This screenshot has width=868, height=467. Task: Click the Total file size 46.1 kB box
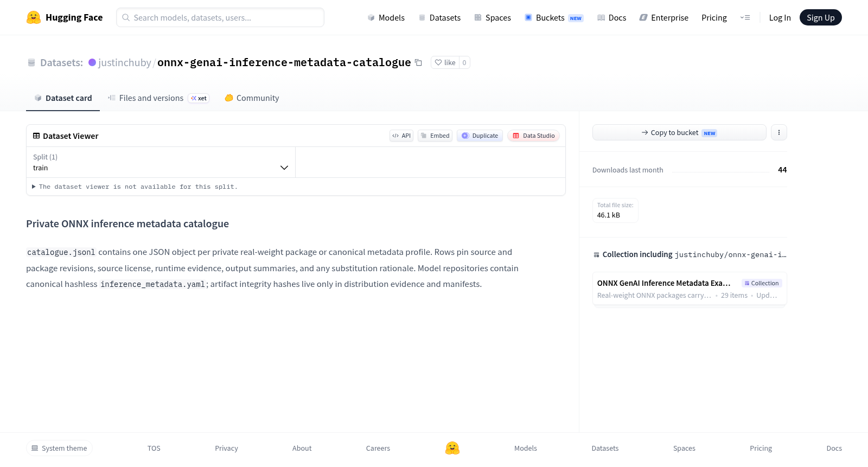[615, 210]
